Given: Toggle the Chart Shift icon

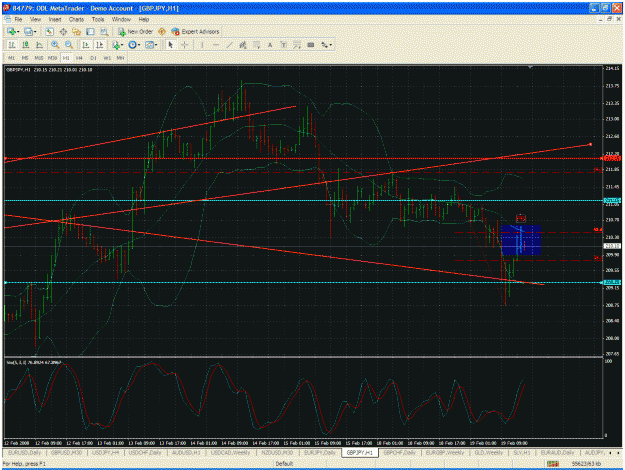Looking at the screenshot, I should tap(99, 45).
